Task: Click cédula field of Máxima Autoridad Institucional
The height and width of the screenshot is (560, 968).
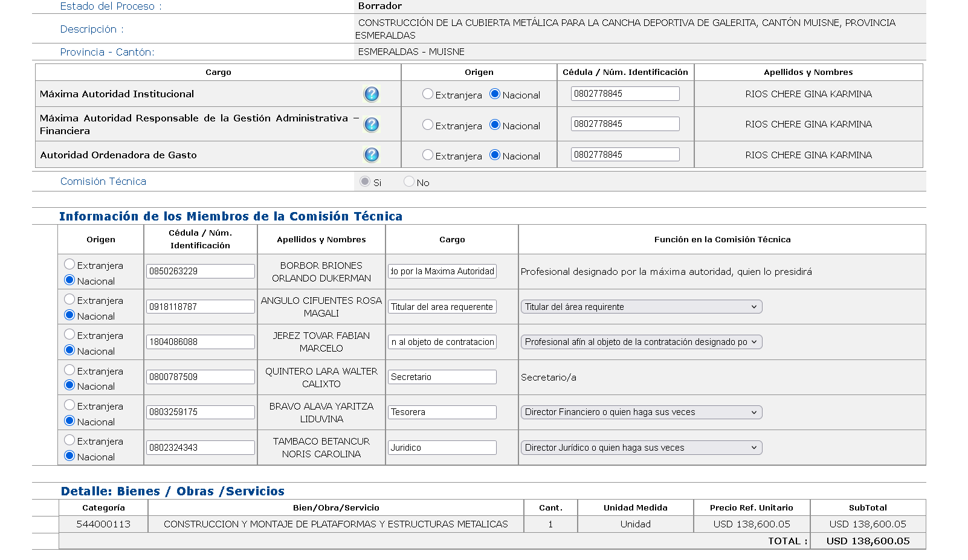Action: point(625,94)
